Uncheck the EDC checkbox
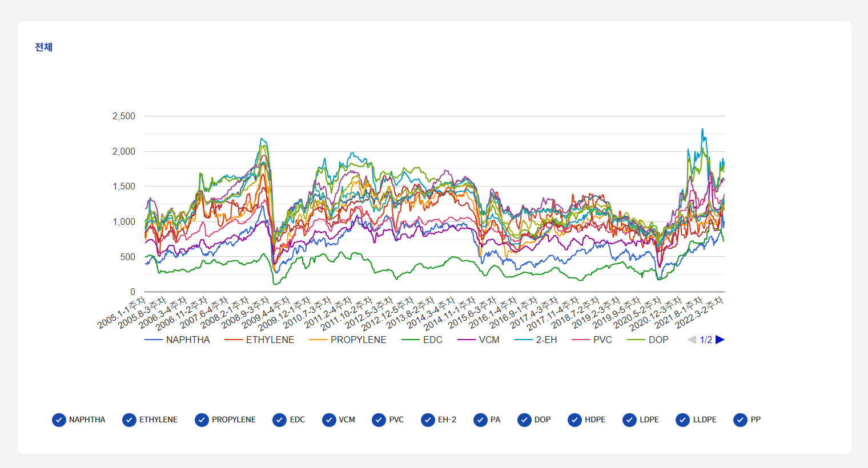This screenshot has height=468, width=868. click(279, 420)
